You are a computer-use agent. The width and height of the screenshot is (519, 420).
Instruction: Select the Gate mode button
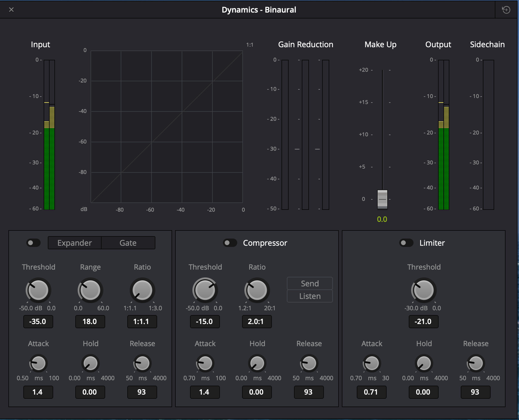(x=128, y=243)
